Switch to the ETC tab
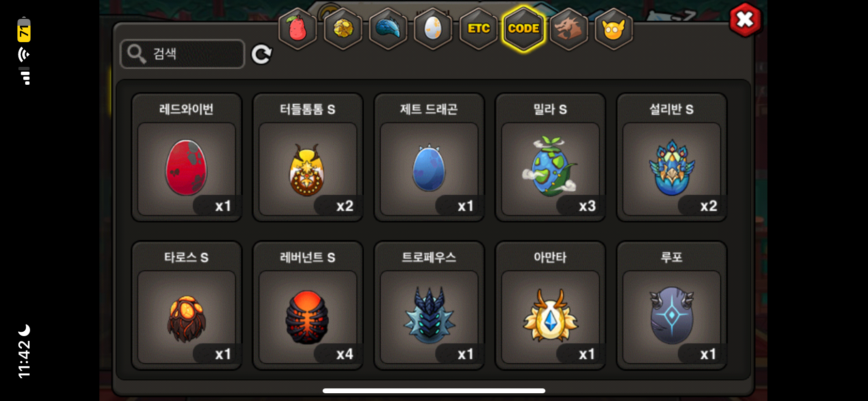868x401 pixels. 479,29
